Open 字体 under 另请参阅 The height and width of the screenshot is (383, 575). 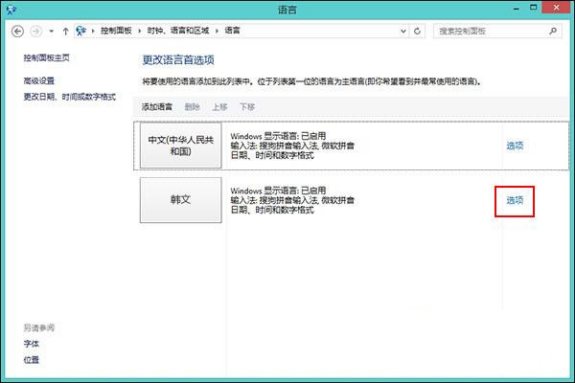click(31, 344)
